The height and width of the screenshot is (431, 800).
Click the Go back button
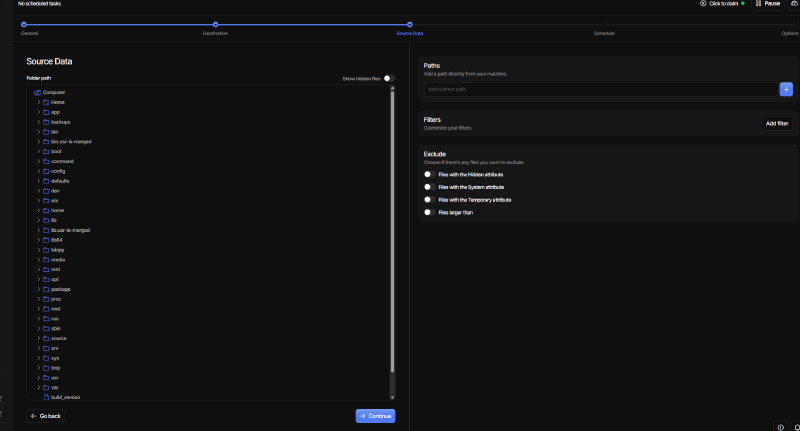point(45,416)
